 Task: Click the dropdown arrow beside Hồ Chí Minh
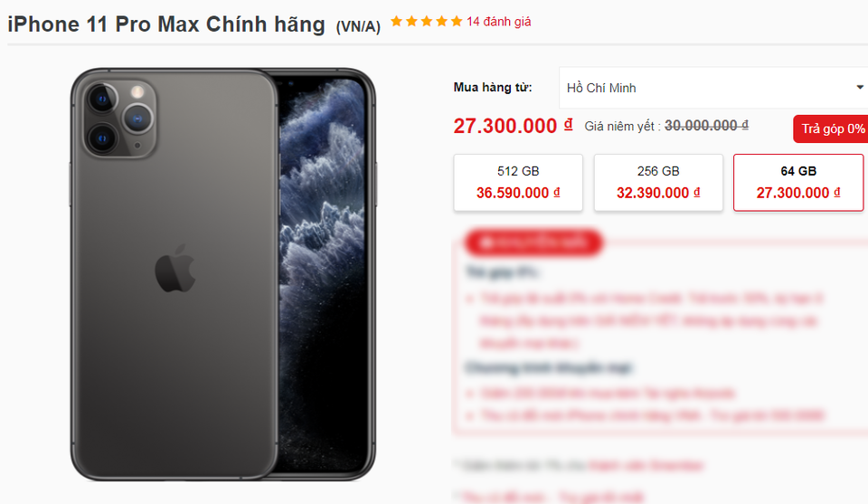pos(860,88)
